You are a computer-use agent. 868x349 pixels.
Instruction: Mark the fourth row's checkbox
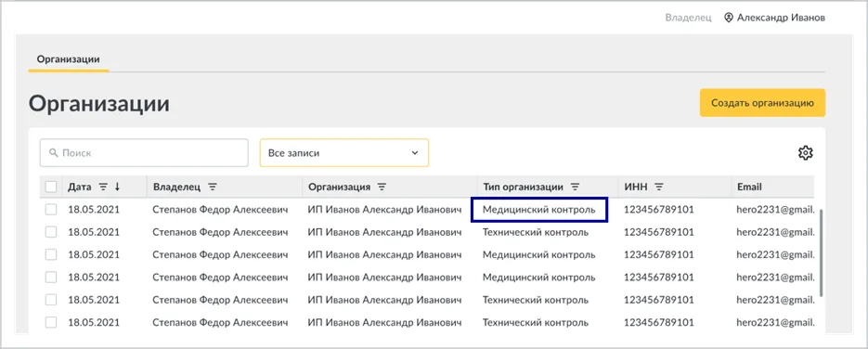(51, 278)
